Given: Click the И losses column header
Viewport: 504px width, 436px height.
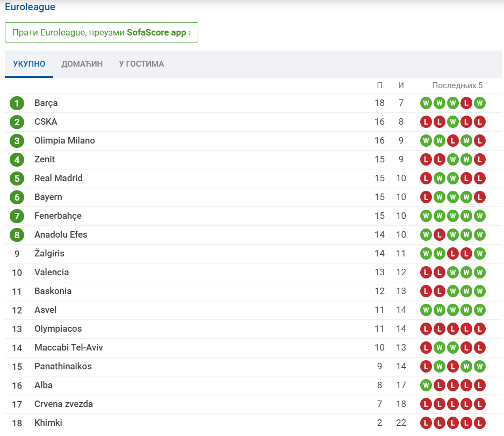Looking at the screenshot, I should (x=401, y=85).
